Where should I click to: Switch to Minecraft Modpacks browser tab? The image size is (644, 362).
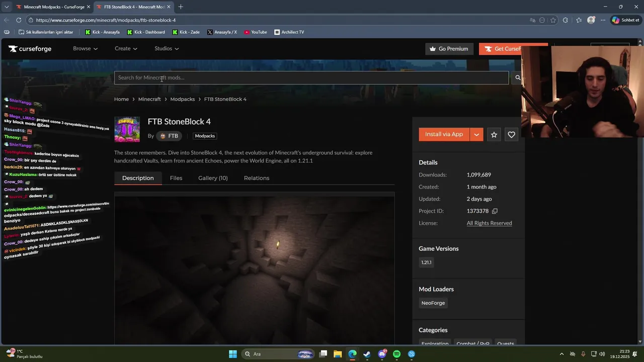(52, 7)
